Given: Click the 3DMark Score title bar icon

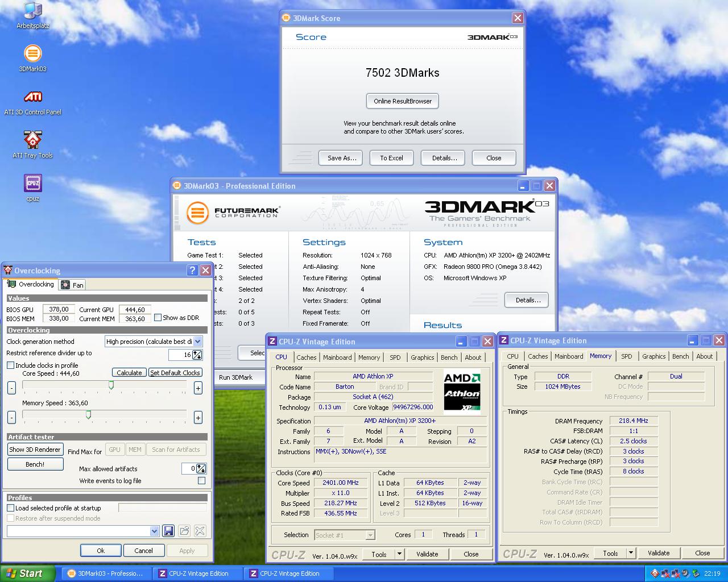Looking at the screenshot, I should pos(287,18).
